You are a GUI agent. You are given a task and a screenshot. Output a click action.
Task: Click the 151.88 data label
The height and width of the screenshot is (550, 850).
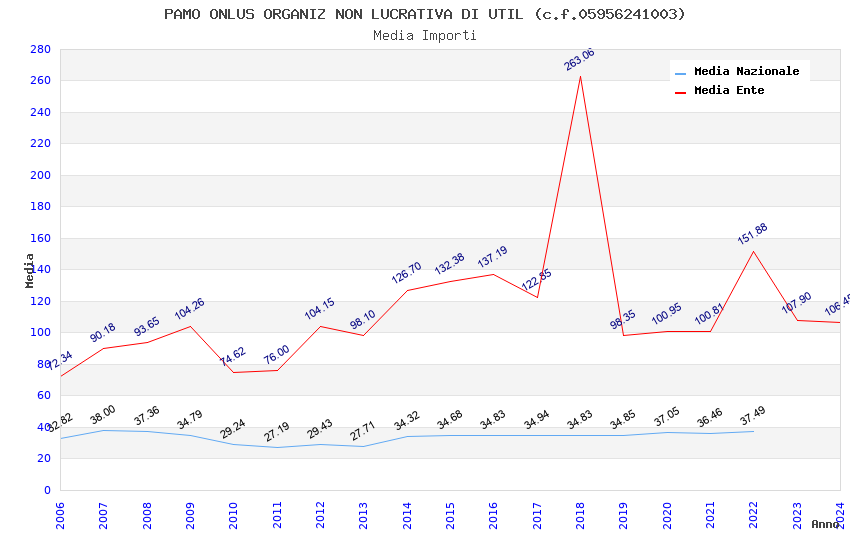point(752,234)
